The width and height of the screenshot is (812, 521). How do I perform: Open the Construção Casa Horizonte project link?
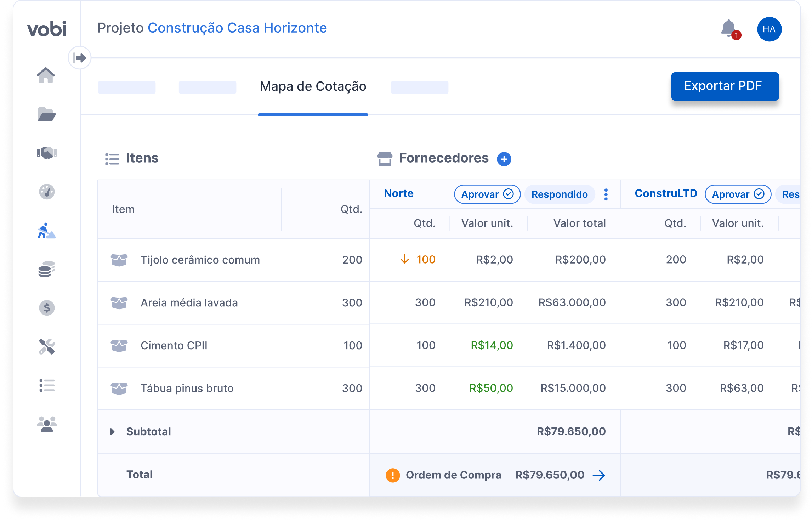tap(237, 28)
